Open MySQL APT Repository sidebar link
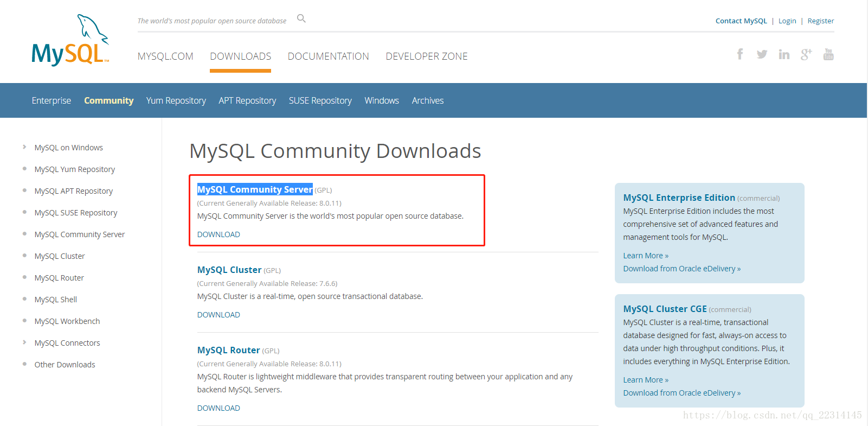868x426 pixels. (x=74, y=191)
